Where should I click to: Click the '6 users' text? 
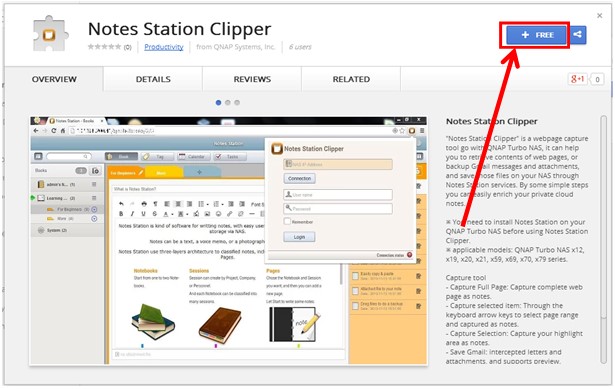300,47
